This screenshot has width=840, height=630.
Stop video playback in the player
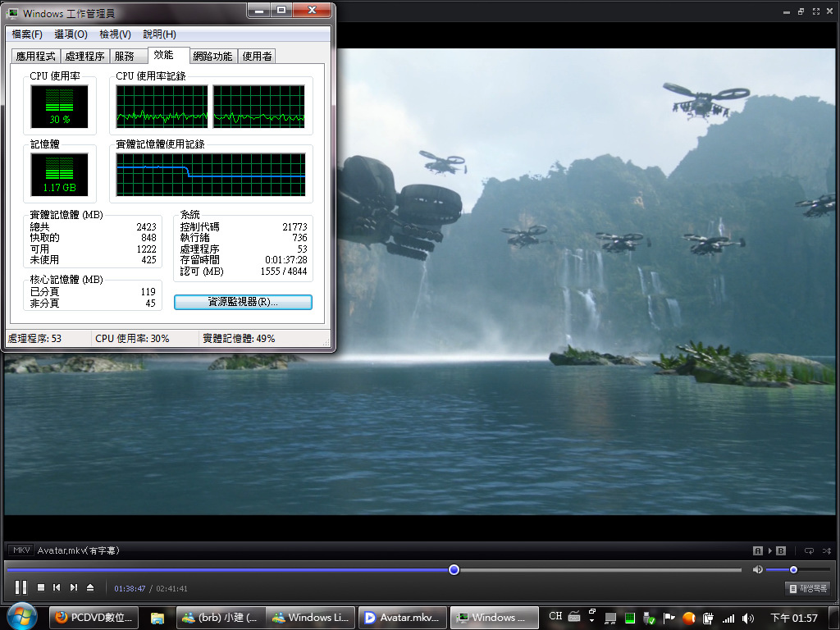pos(41,587)
